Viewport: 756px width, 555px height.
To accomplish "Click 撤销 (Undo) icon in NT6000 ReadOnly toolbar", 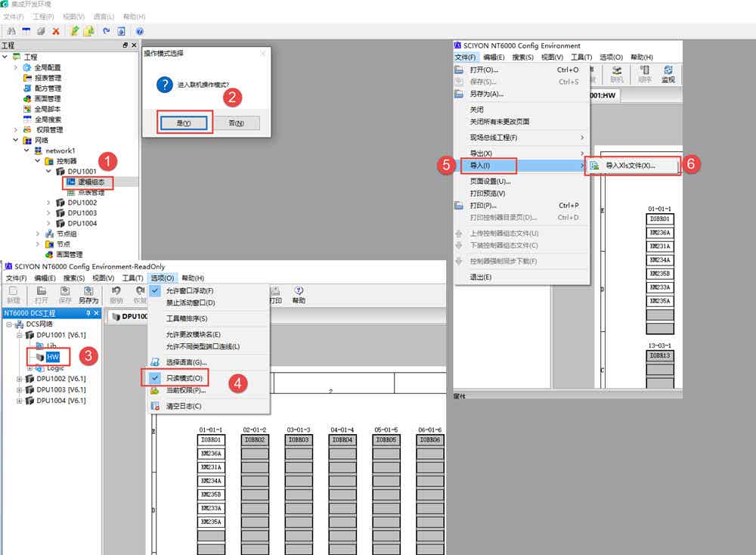I will click(x=116, y=295).
